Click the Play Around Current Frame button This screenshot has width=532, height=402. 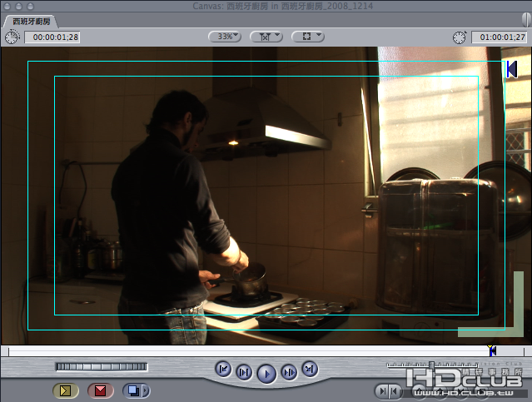tap(289, 373)
